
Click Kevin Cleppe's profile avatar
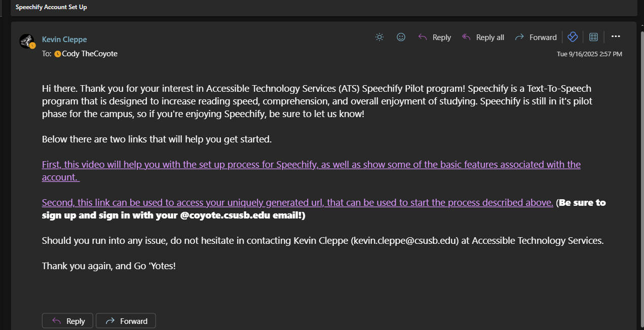point(26,41)
